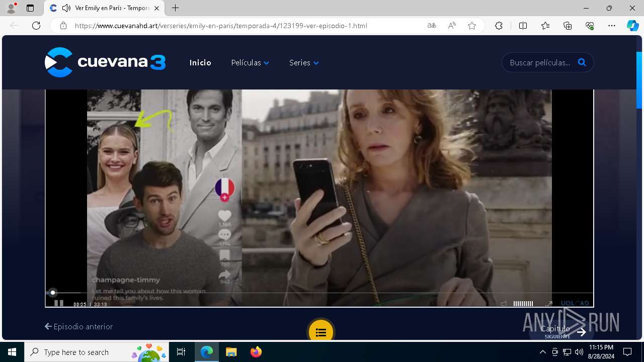The width and height of the screenshot is (644, 362).
Task: Open the notifications action center
Action: click(627, 352)
